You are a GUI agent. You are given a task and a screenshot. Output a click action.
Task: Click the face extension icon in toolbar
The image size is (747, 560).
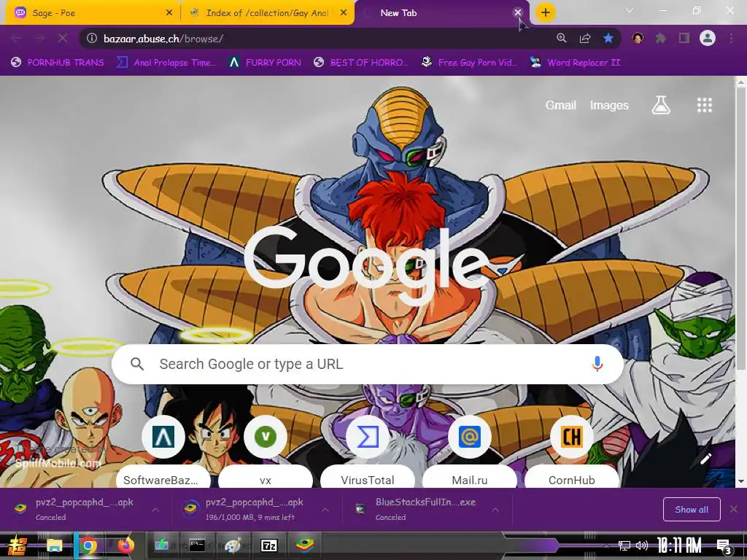tap(638, 38)
